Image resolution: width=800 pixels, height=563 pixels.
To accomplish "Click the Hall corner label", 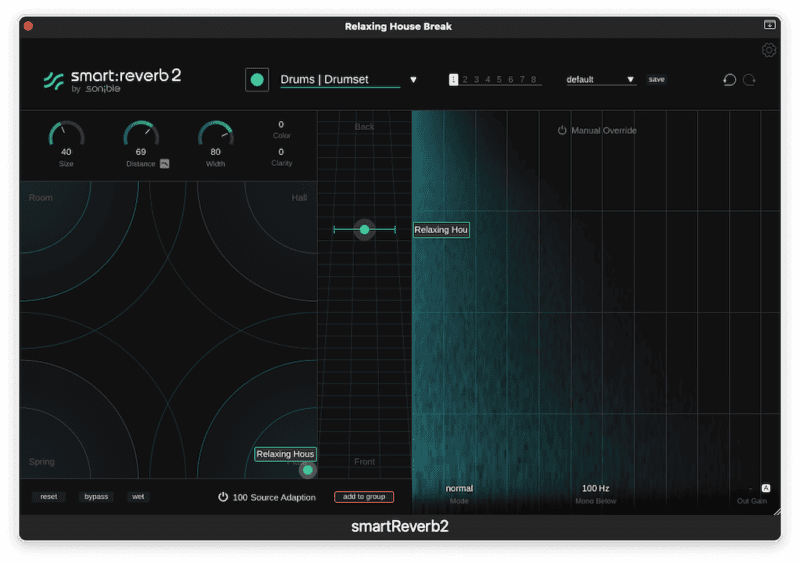I will click(x=299, y=198).
